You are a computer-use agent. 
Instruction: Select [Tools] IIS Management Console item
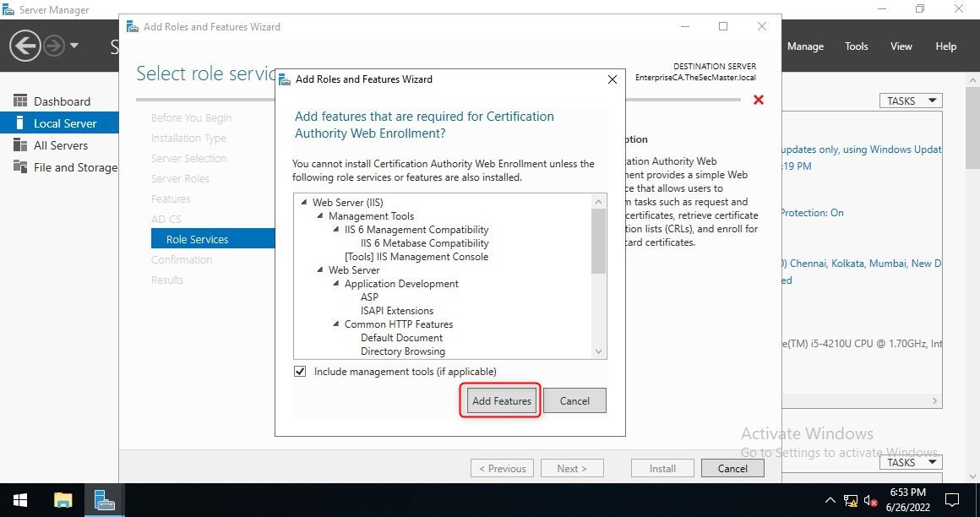coord(416,257)
